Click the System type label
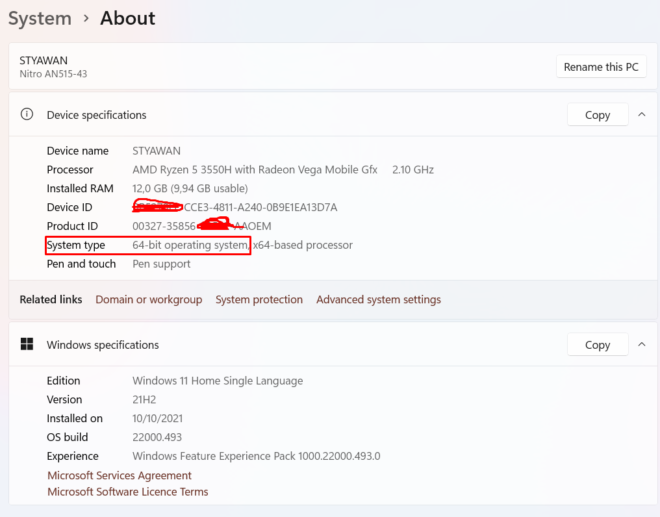Image resolution: width=660 pixels, height=517 pixels. point(76,245)
